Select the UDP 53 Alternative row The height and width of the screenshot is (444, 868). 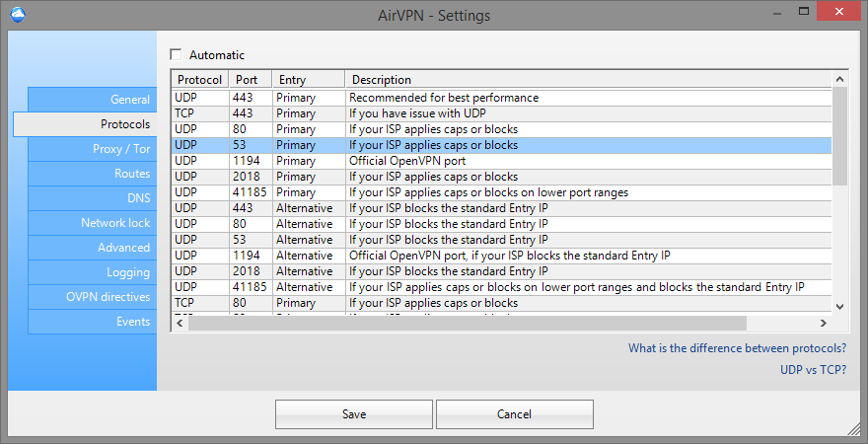coord(501,240)
